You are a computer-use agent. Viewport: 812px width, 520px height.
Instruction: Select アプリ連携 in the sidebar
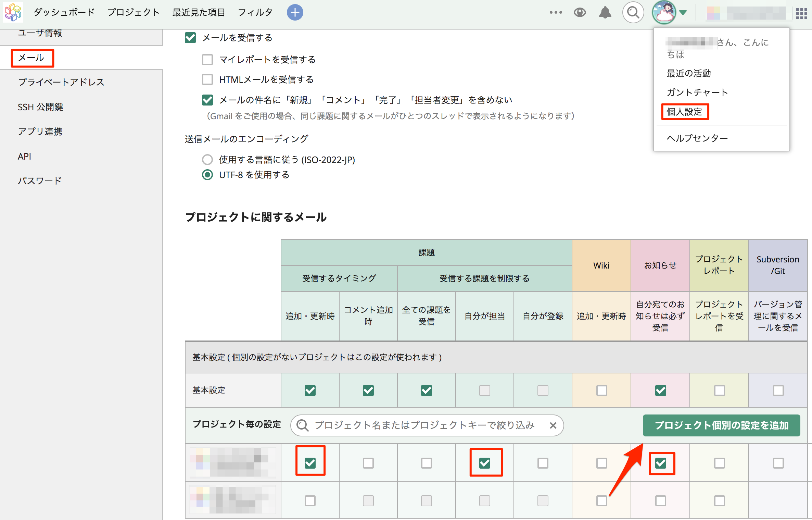[40, 132]
